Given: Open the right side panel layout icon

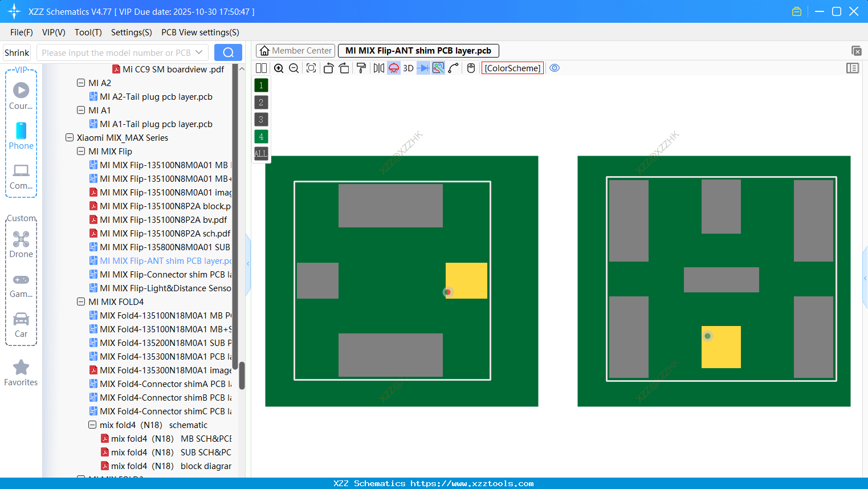Looking at the screenshot, I should (x=853, y=68).
